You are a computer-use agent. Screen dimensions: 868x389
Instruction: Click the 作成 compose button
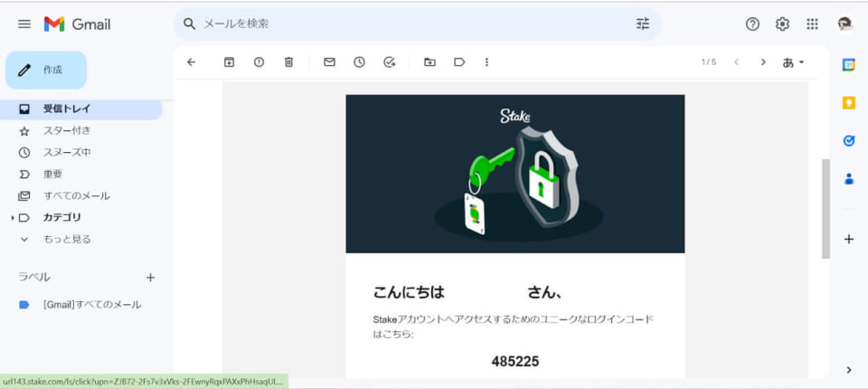(46, 71)
